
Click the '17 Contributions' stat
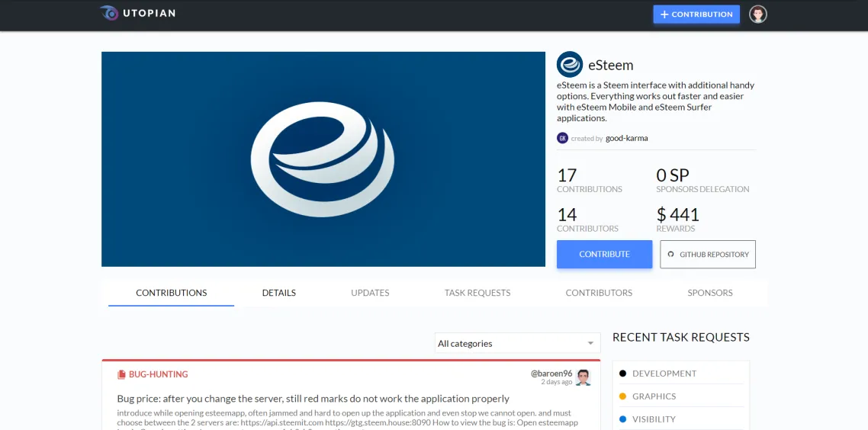click(x=590, y=181)
